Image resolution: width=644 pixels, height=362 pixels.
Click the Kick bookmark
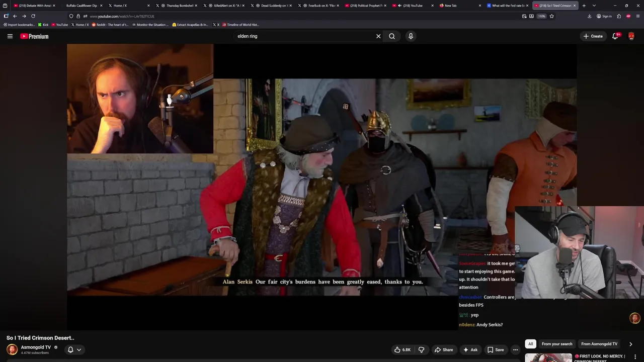(x=43, y=25)
